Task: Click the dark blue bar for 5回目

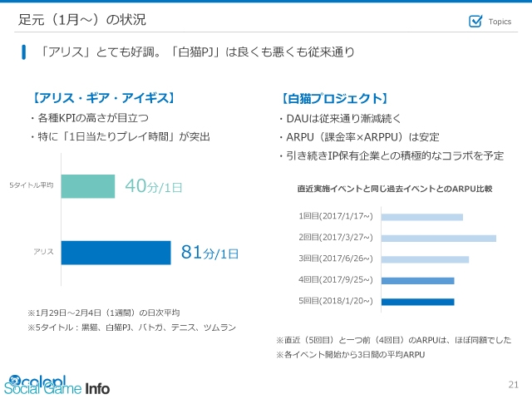Action: coord(417,302)
